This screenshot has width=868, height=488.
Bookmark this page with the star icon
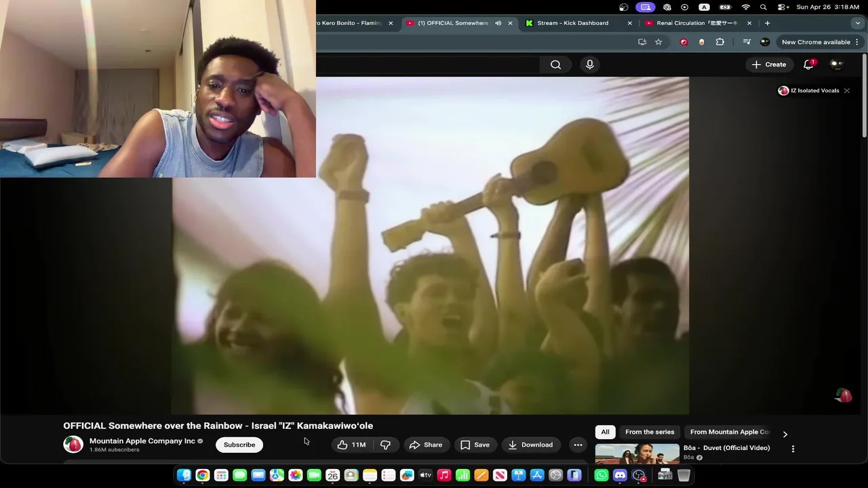click(x=658, y=42)
